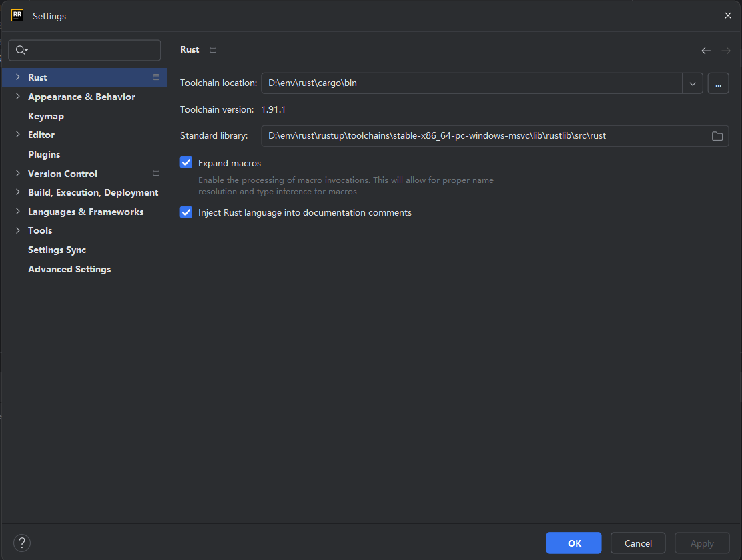Click the Rust page heading
The width and height of the screenshot is (742, 560).
point(190,49)
